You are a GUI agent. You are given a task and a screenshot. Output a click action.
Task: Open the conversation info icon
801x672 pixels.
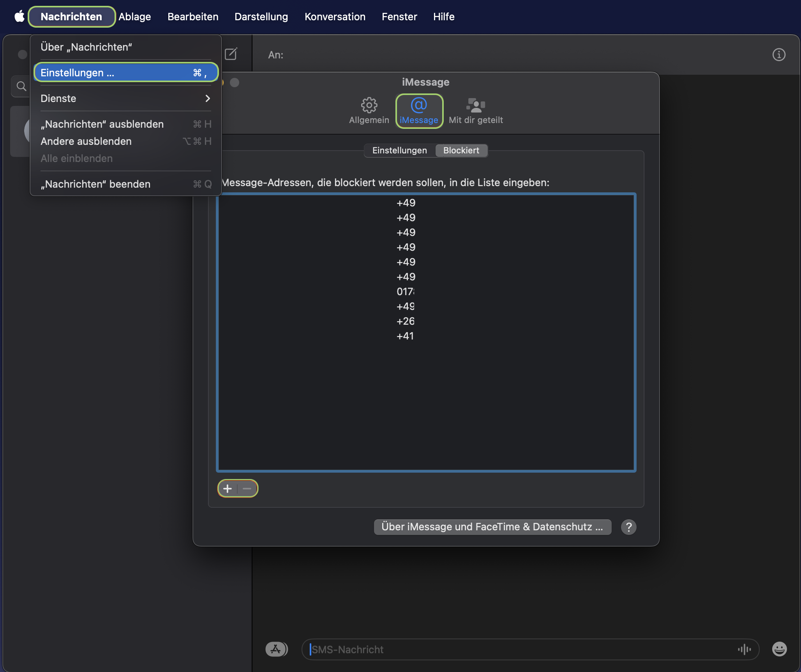[778, 55]
